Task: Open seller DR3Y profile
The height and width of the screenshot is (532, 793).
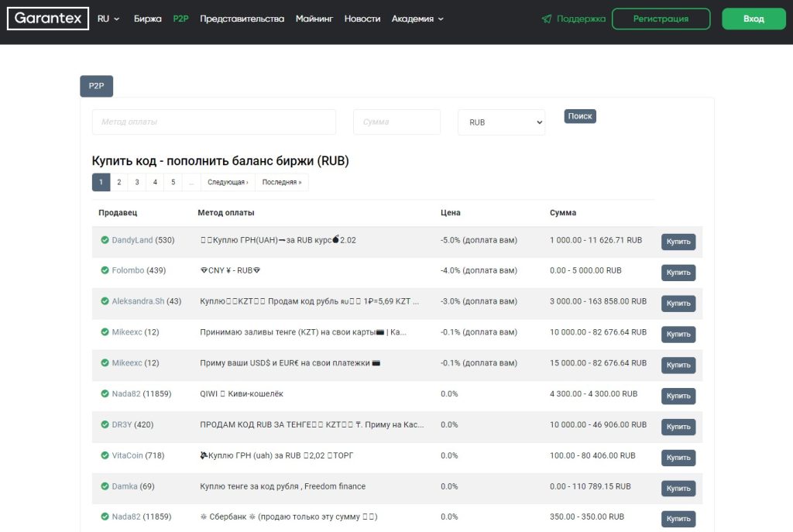Action: pos(122,425)
